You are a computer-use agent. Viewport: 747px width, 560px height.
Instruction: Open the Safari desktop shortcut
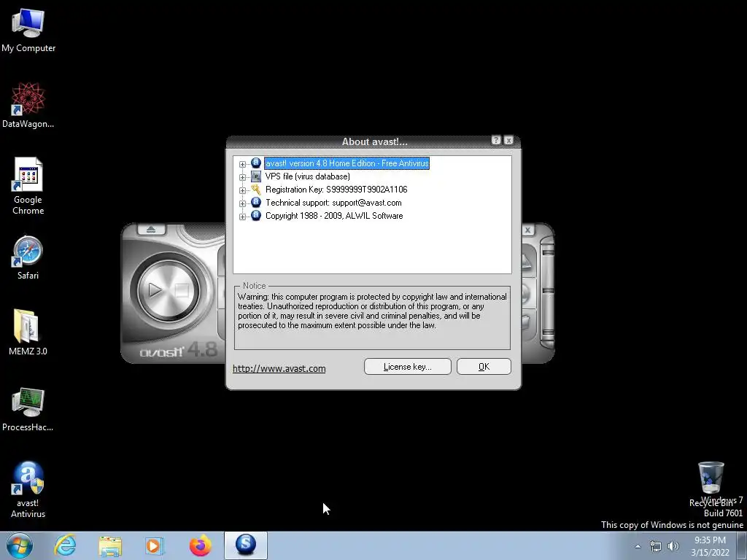[x=28, y=257]
